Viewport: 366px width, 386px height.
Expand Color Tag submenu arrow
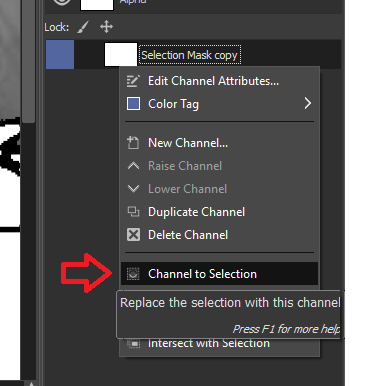[308, 104]
